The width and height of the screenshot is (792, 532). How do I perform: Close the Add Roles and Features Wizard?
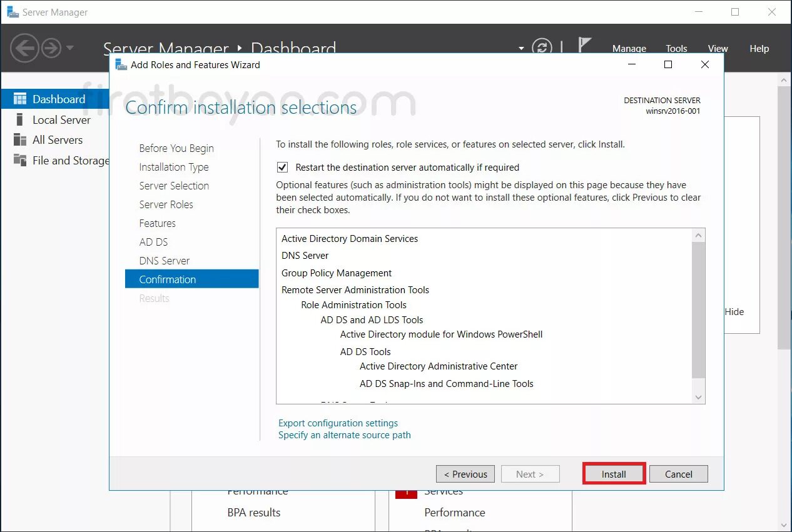click(705, 64)
